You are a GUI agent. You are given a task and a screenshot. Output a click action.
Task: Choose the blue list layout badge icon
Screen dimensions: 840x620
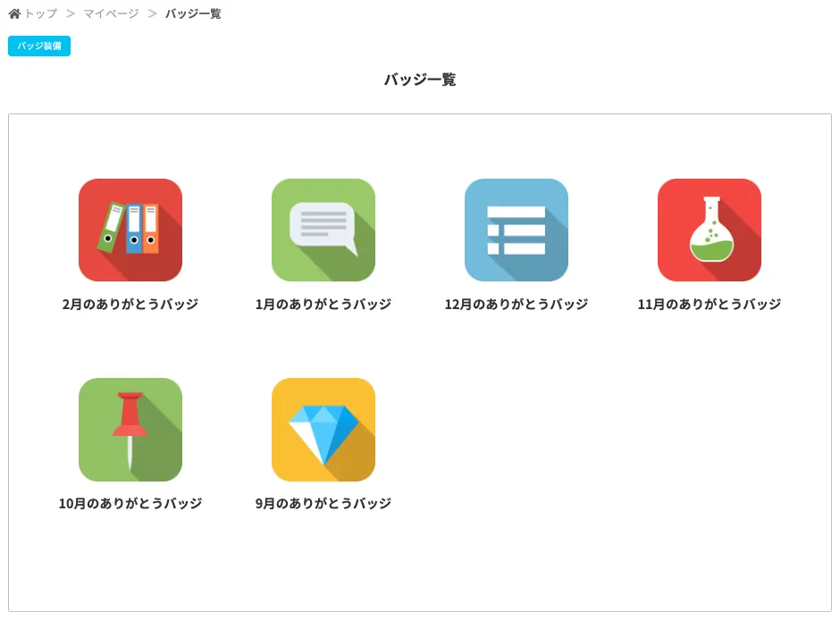click(x=517, y=230)
